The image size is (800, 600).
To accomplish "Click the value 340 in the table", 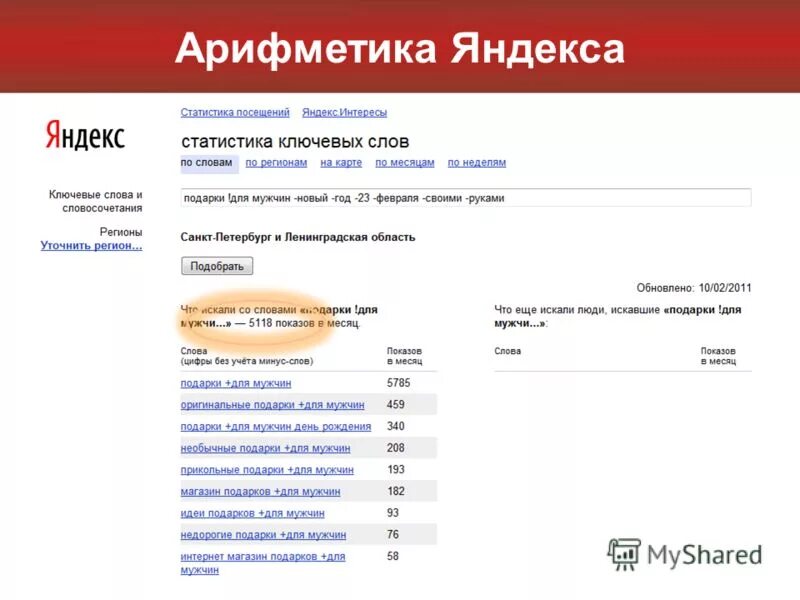I will click(396, 426).
